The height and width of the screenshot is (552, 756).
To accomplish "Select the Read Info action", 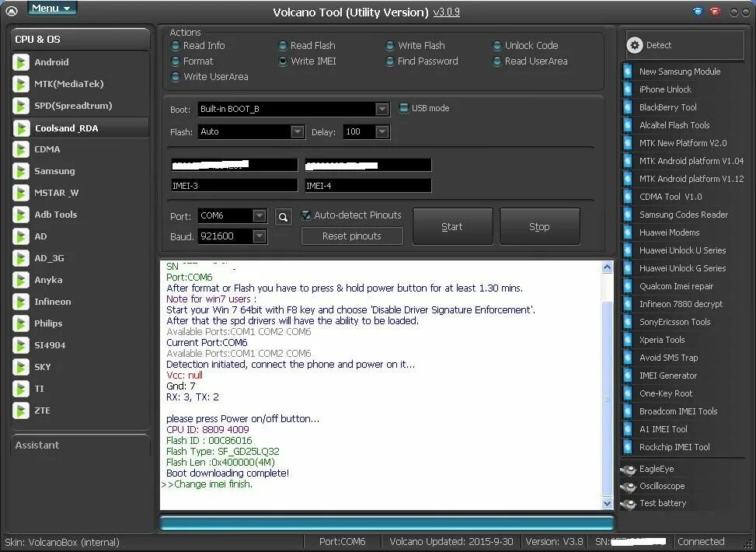I will pyautogui.click(x=176, y=46).
